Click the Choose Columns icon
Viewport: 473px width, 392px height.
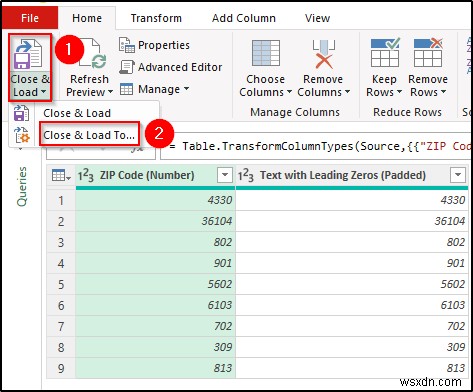click(x=266, y=53)
